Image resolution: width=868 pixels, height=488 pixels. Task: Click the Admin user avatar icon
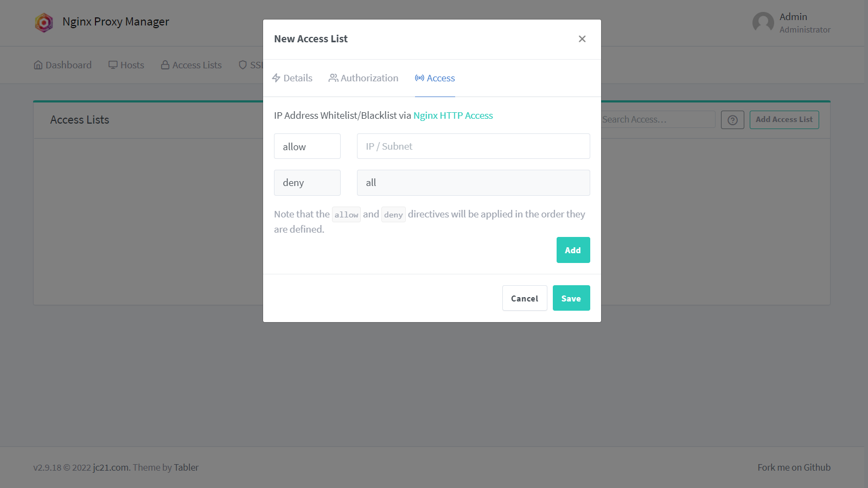(x=763, y=23)
